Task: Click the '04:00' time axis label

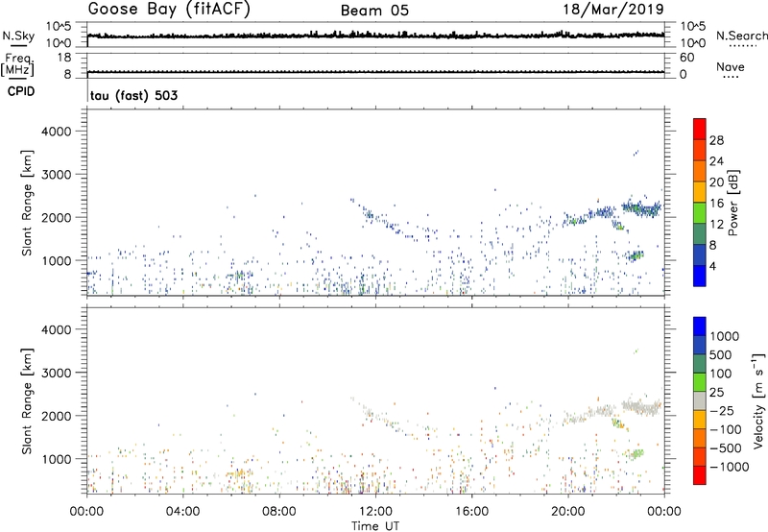Action: (x=182, y=512)
